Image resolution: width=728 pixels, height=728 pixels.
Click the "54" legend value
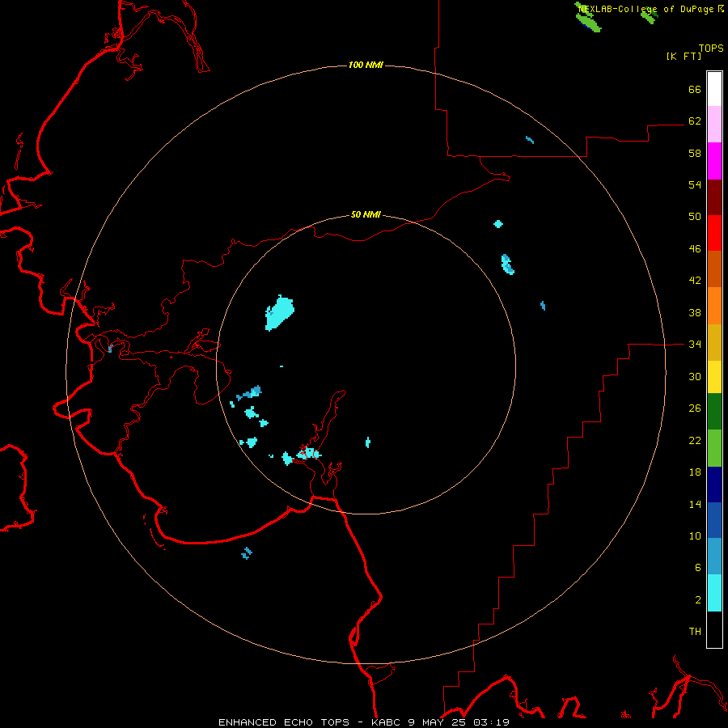[695, 184]
